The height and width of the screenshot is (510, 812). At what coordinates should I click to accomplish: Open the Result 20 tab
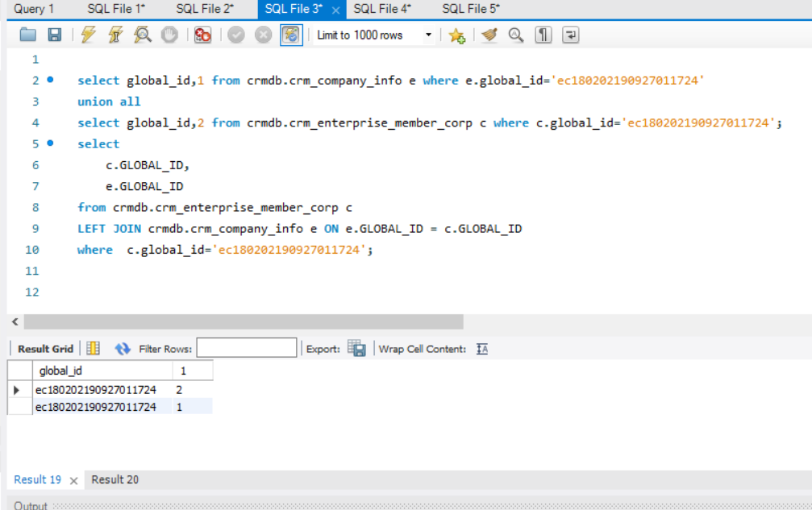coord(115,479)
